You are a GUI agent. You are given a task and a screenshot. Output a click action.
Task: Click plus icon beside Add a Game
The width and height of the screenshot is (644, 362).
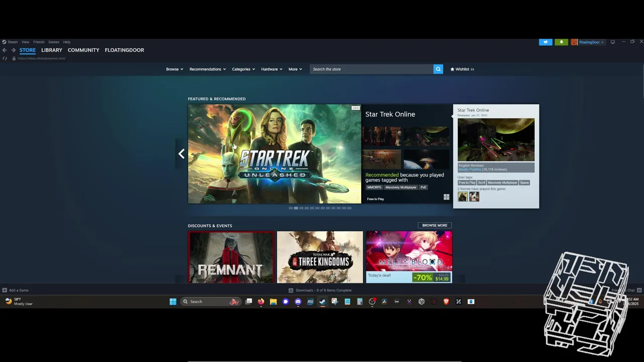pos(5,290)
